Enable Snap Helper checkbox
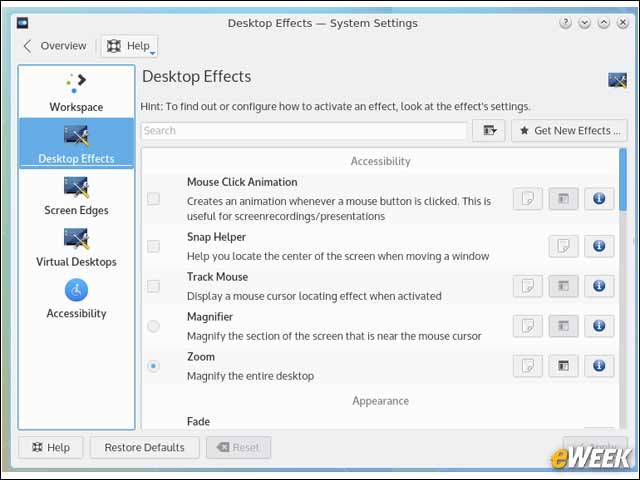The width and height of the screenshot is (640, 480). tap(153, 246)
